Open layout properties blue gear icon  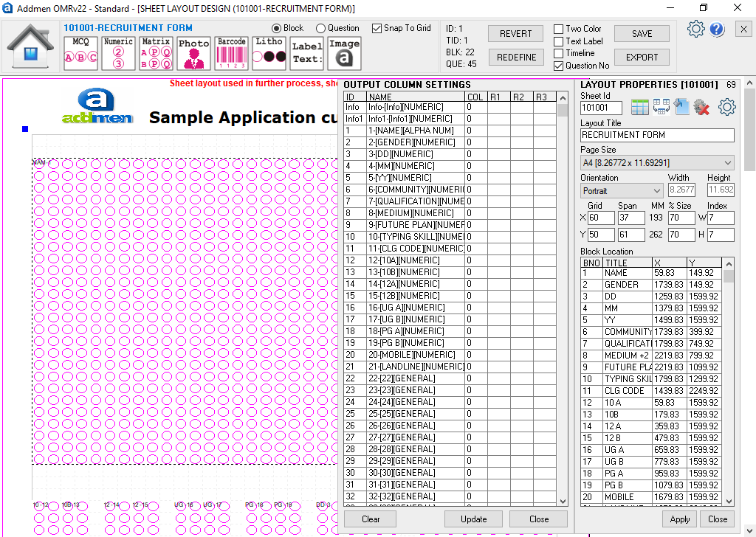pyautogui.click(x=726, y=107)
